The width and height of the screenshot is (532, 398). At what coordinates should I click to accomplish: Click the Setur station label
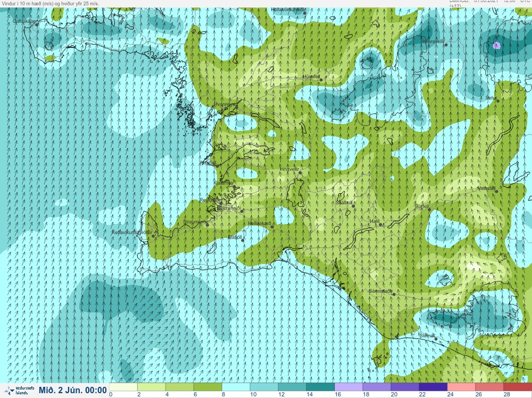(491, 98)
